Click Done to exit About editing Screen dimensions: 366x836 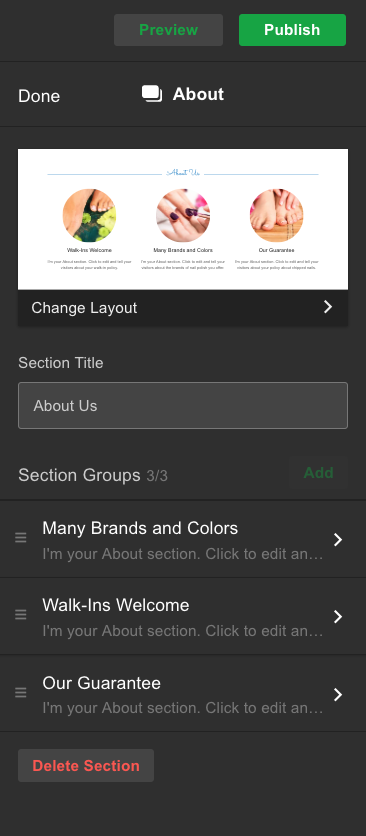point(39,96)
